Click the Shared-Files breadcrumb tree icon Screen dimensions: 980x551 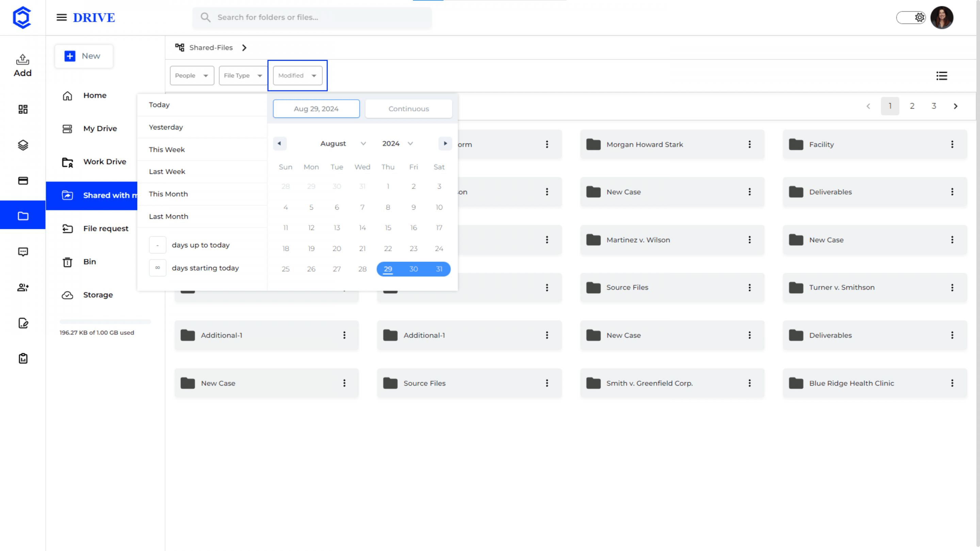click(180, 47)
